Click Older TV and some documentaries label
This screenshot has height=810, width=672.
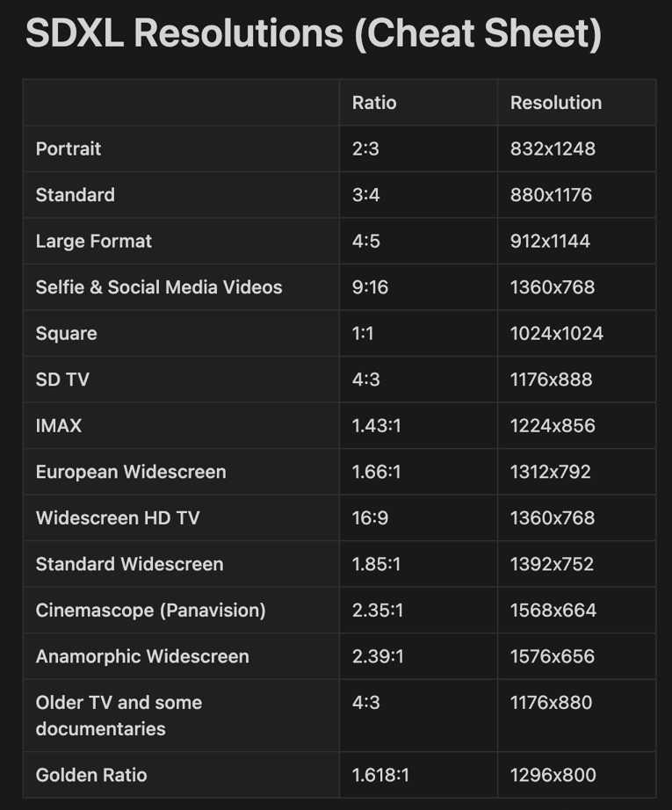119,715
